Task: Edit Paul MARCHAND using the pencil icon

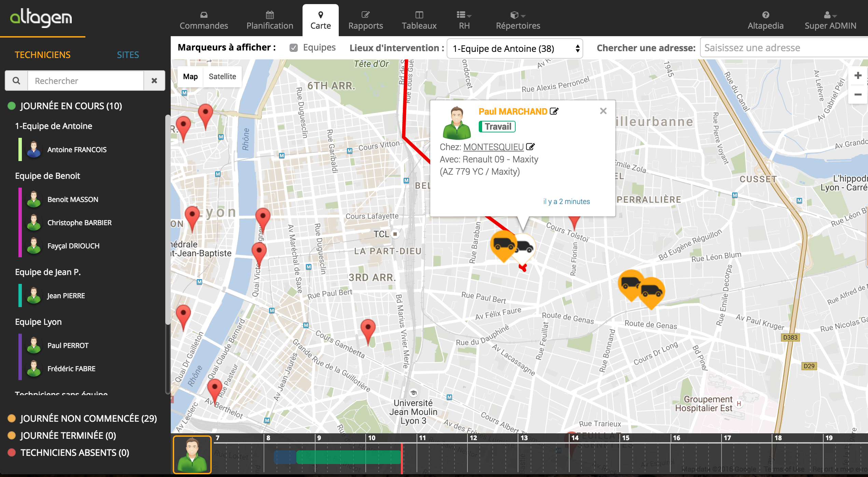Action: [554, 111]
